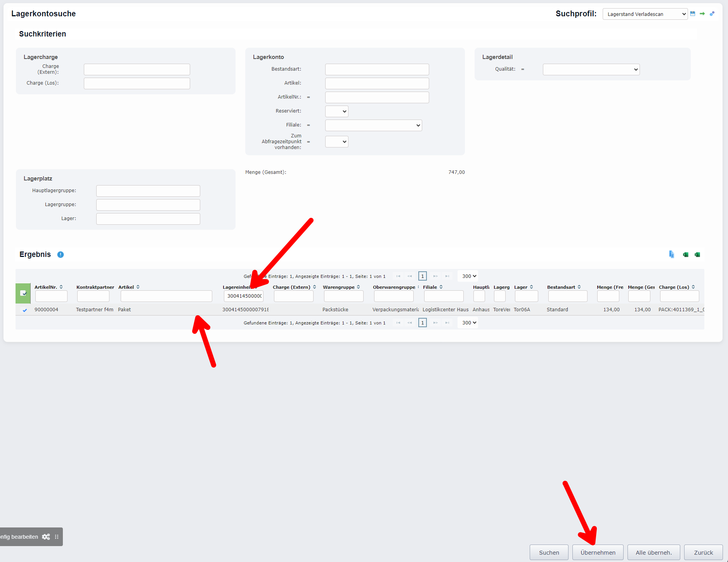
Task: Sort results by ArtikelNr. column arrows
Action: point(61,287)
